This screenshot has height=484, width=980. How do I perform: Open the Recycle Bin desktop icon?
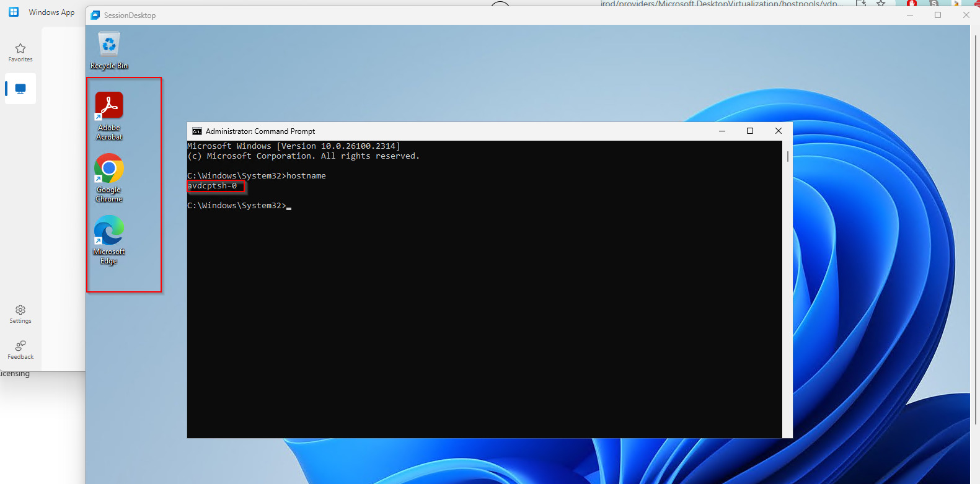tap(109, 50)
